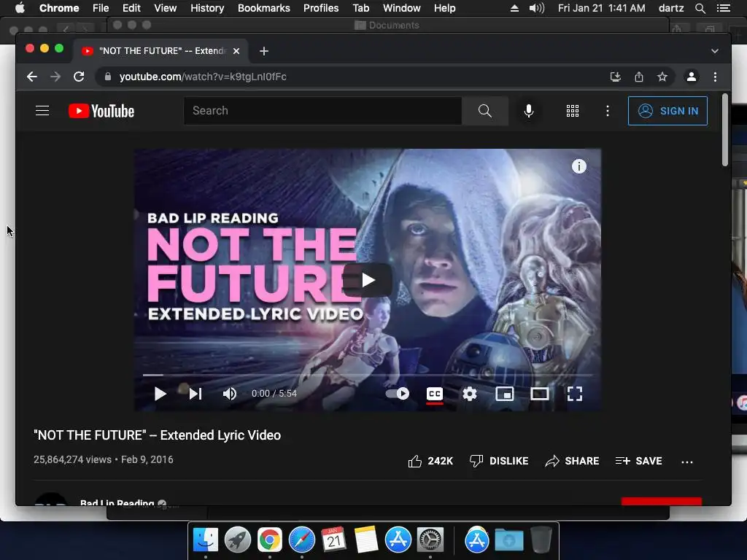Click the YouTube logo

point(101,111)
